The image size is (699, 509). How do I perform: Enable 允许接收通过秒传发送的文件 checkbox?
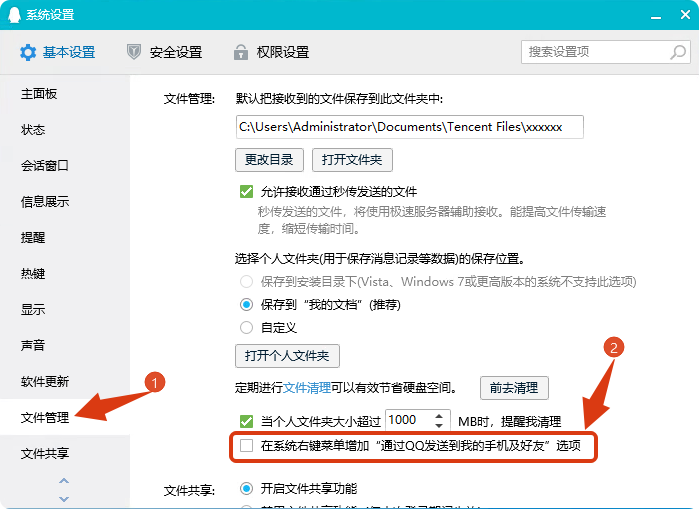click(x=246, y=192)
